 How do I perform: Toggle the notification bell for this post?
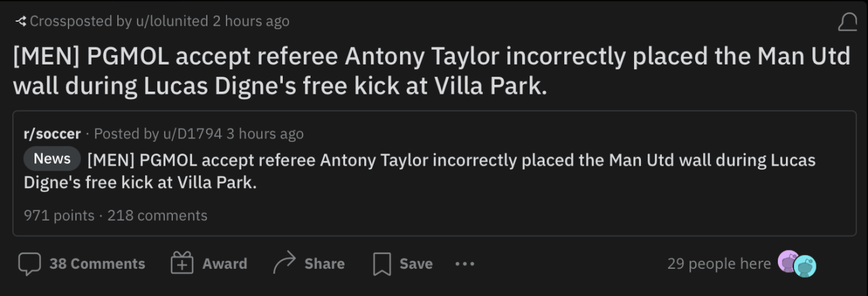tap(847, 23)
